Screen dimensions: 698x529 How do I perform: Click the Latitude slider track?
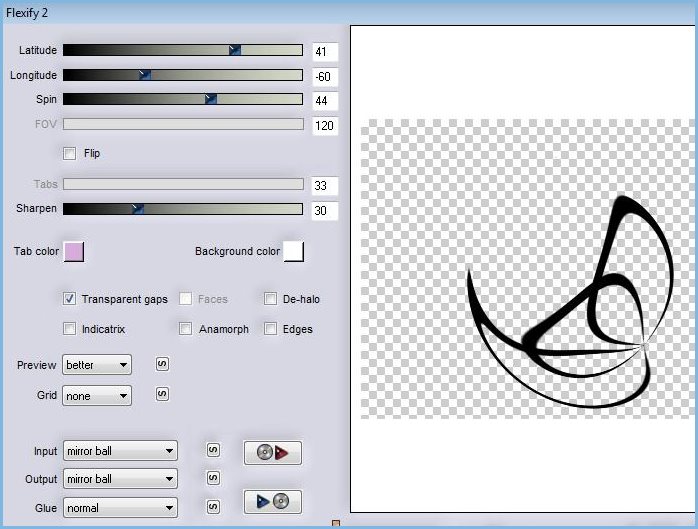[182, 50]
